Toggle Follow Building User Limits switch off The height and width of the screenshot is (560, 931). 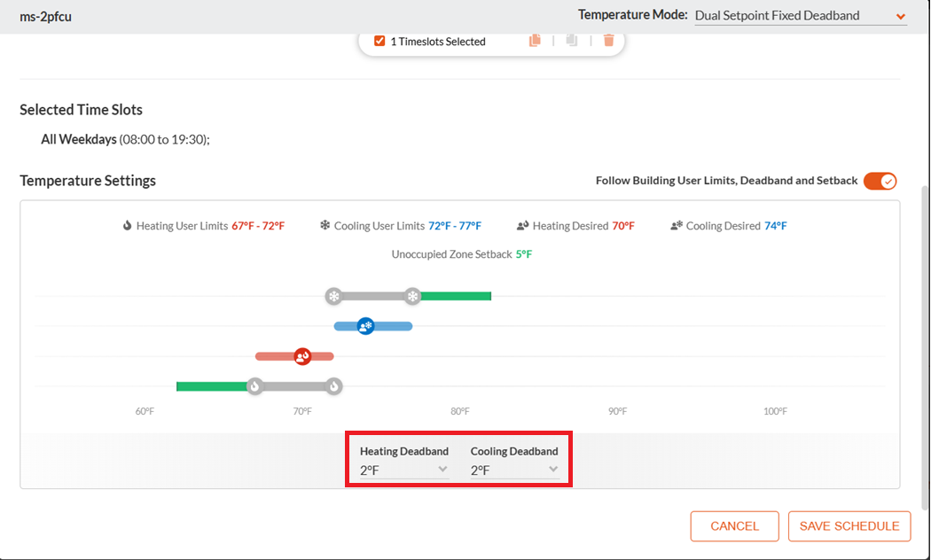coord(880,181)
